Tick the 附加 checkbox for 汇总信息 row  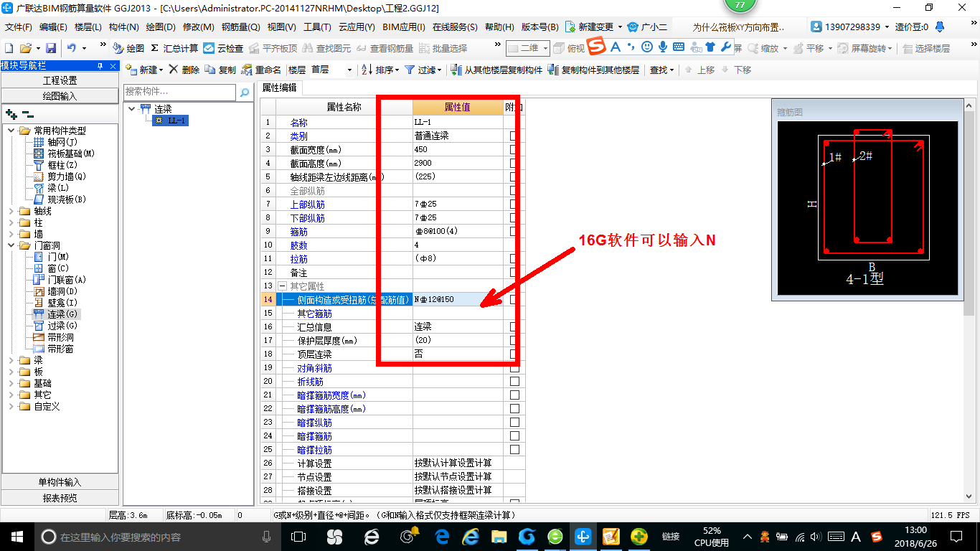(514, 327)
